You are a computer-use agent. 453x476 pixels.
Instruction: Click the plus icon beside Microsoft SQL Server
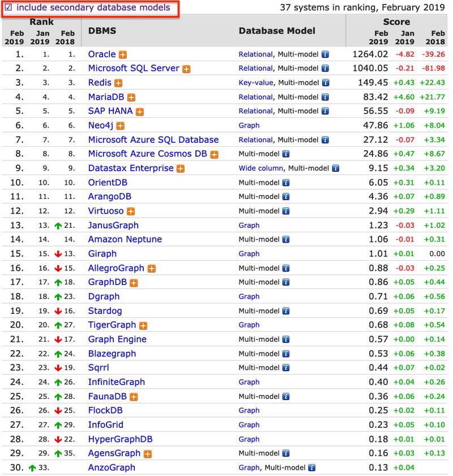(186, 69)
